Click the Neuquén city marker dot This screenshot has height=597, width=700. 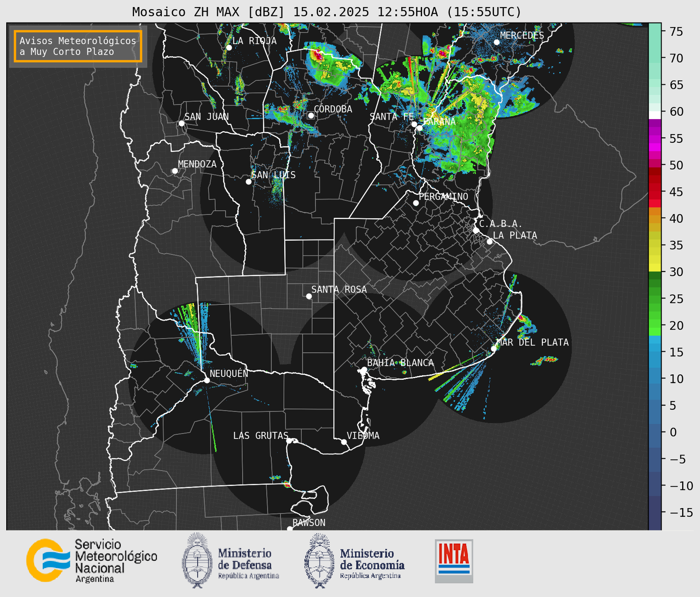tap(207, 380)
